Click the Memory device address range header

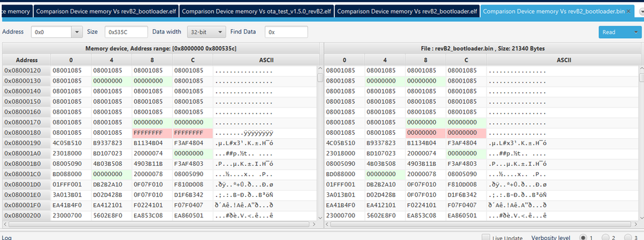161,48
